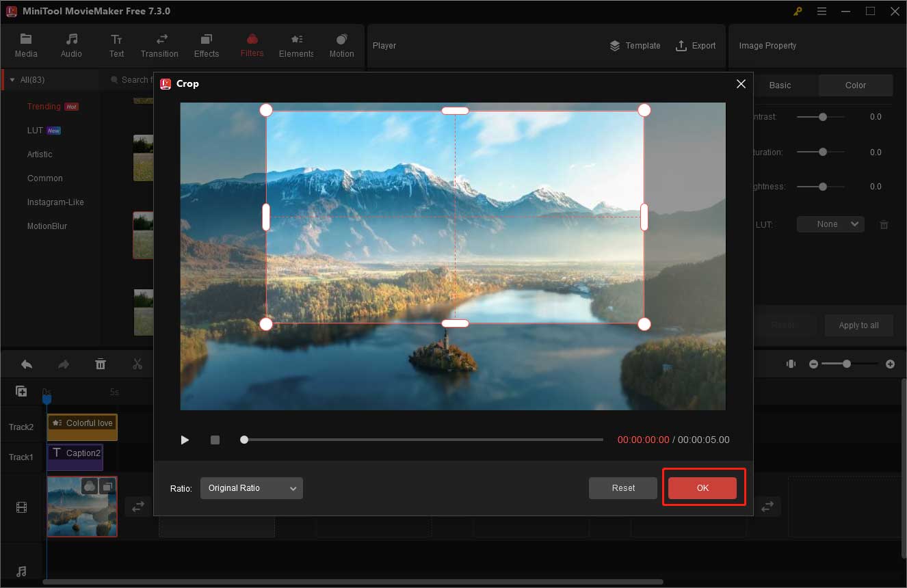Select the Artistic filter category
This screenshot has height=588, width=907.
(40, 155)
